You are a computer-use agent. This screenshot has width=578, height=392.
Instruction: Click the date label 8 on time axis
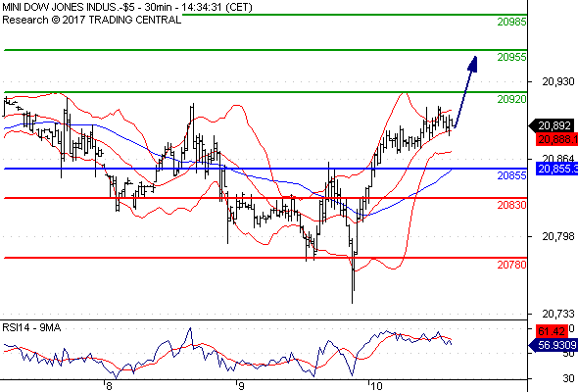[109, 386]
